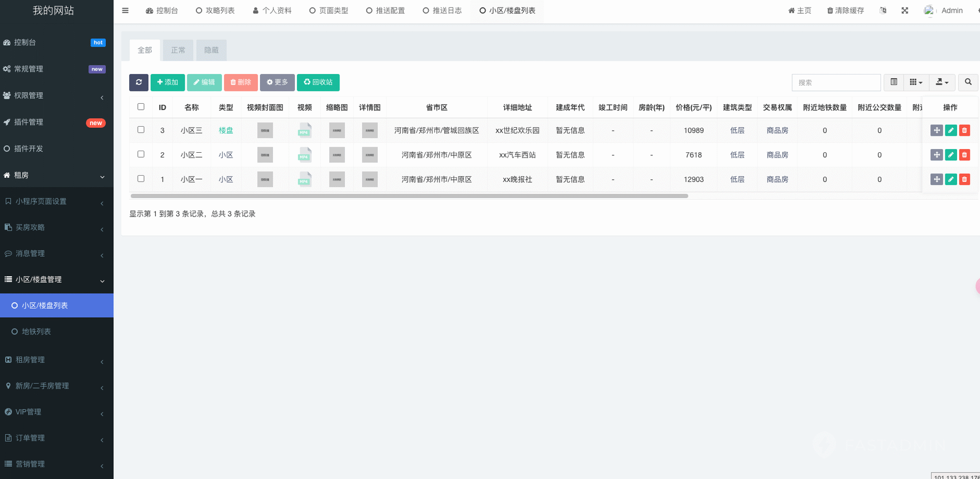
Task: Open the column visibility dropdown
Action: click(916, 82)
